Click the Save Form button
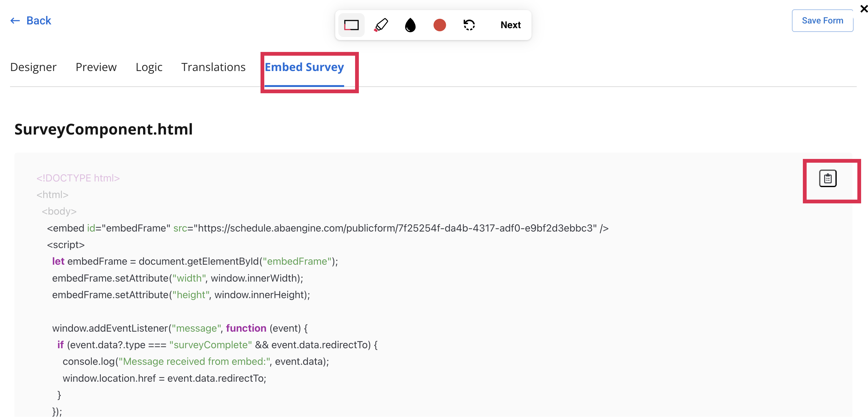Screen dimensions: 868x418 (x=822, y=21)
